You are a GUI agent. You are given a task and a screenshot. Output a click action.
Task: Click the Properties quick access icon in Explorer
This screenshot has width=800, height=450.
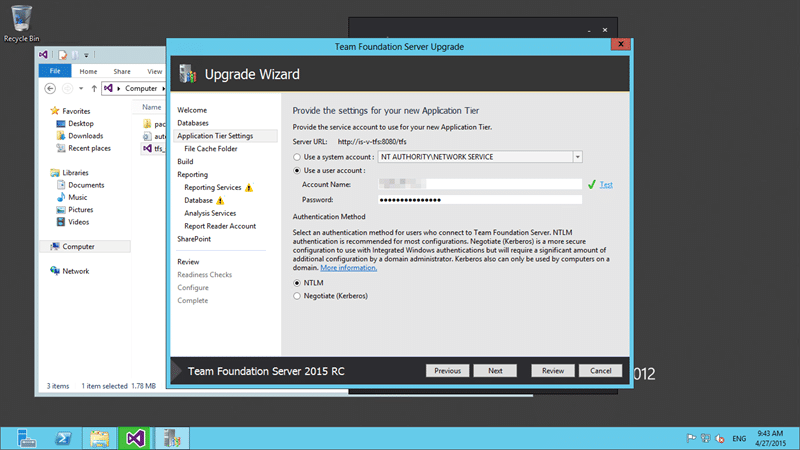tap(62, 55)
